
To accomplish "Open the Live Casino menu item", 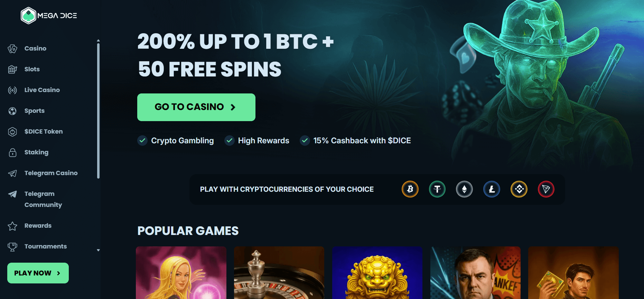I will click(x=42, y=90).
